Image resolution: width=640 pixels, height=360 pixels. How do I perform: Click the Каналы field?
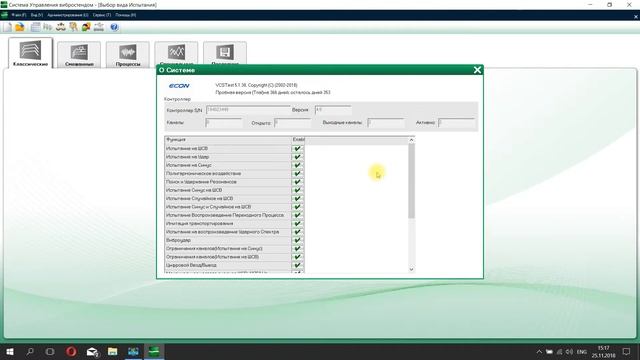click(224, 122)
